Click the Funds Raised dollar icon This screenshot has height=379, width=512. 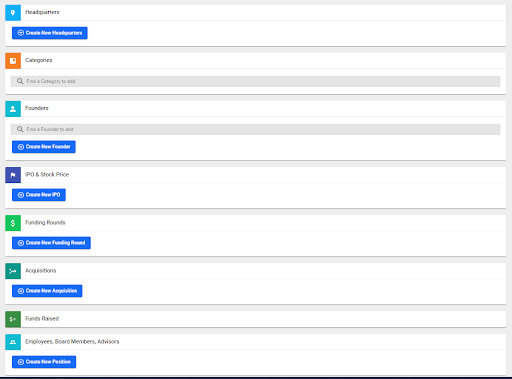pos(13,319)
